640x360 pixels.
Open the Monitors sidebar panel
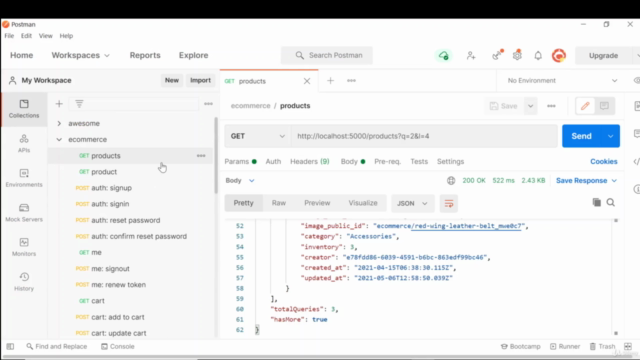(24, 247)
